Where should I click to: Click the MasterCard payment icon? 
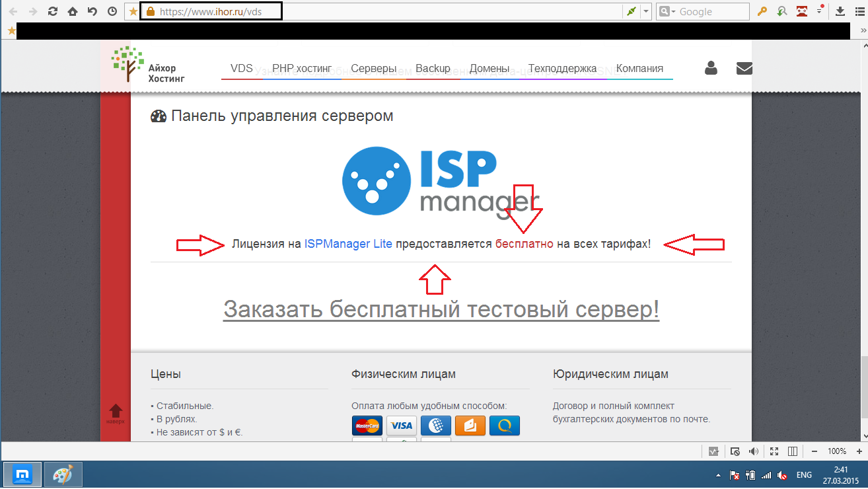pos(367,426)
